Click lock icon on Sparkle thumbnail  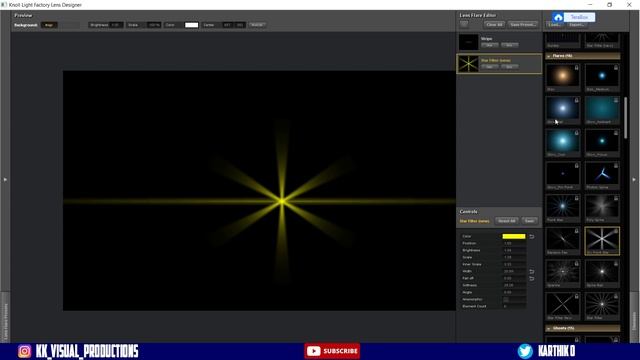click(576, 264)
